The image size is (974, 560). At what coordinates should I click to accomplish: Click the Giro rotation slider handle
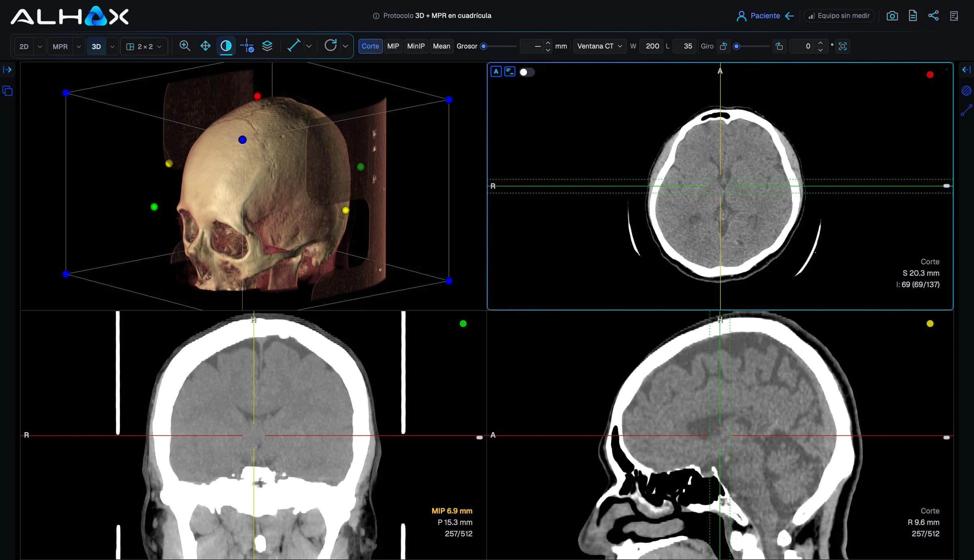pos(736,46)
